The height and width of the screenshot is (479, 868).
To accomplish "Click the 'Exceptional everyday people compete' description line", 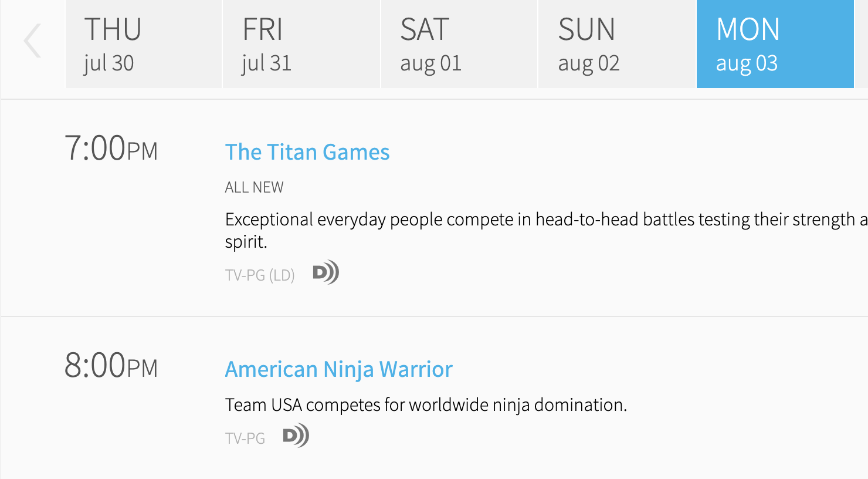I will (547, 220).
